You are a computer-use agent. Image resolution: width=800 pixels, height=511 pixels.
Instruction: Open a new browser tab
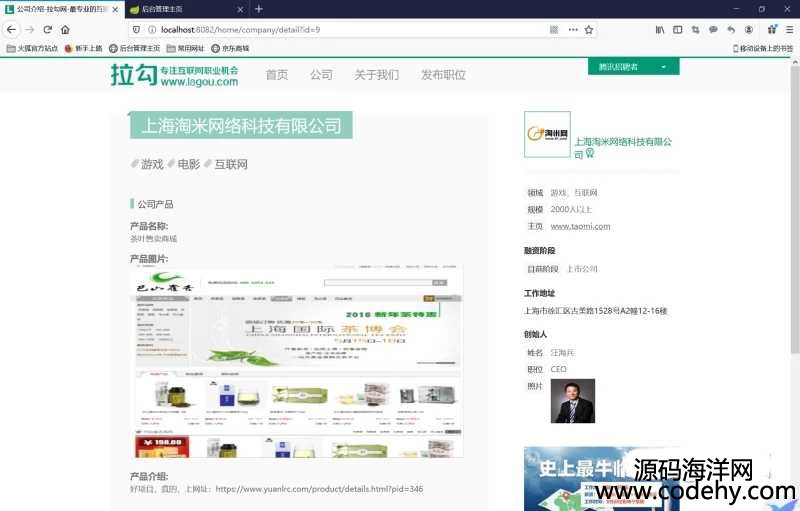click(x=259, y=9)
